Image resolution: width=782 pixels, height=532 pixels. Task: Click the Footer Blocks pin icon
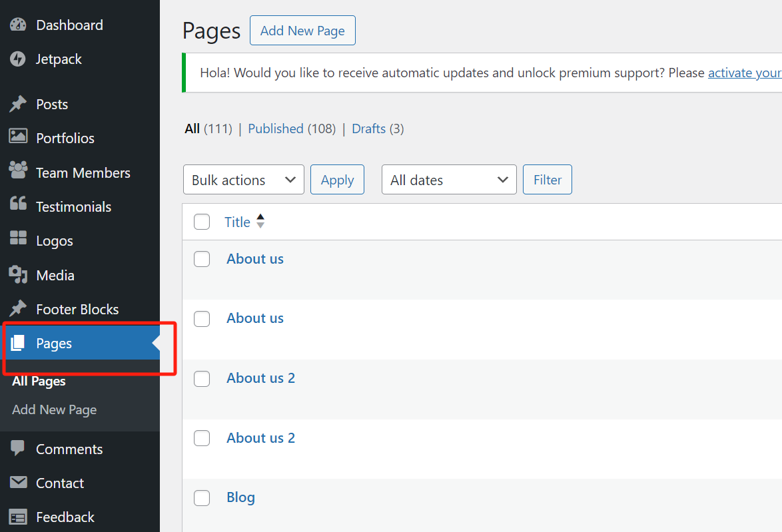point(18,308)
